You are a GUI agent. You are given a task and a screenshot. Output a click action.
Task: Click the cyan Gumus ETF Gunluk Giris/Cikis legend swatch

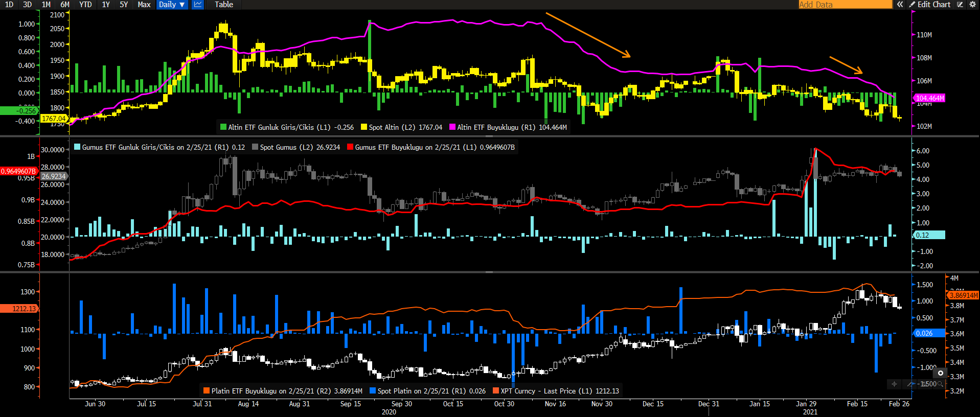(77, 147)
